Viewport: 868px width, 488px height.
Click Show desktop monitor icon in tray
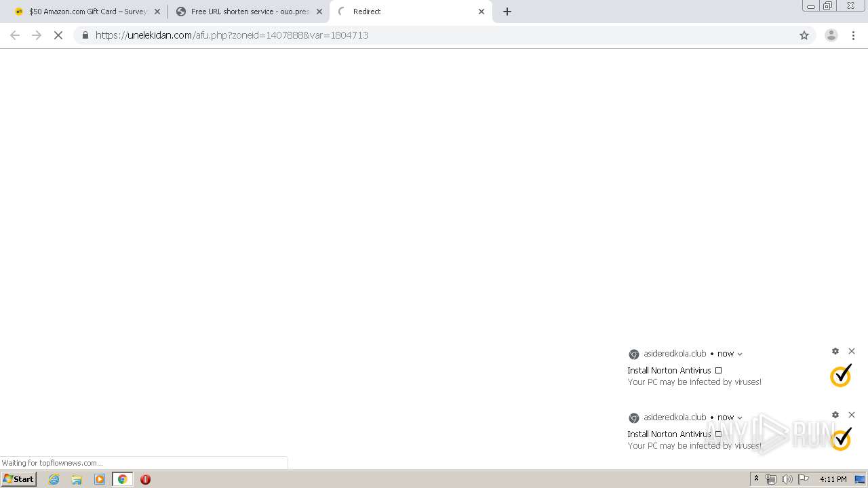(x=860, y=479)
